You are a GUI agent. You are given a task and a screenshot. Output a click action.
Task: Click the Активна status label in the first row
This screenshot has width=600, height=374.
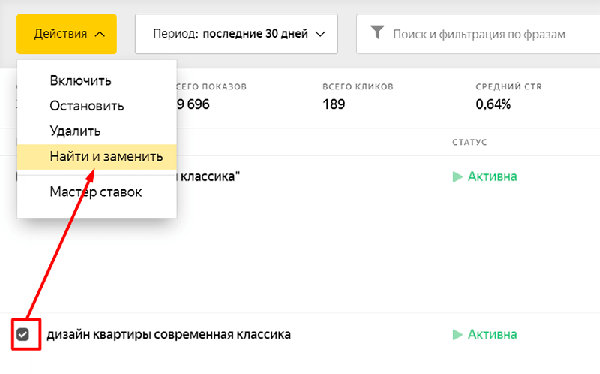492,176
